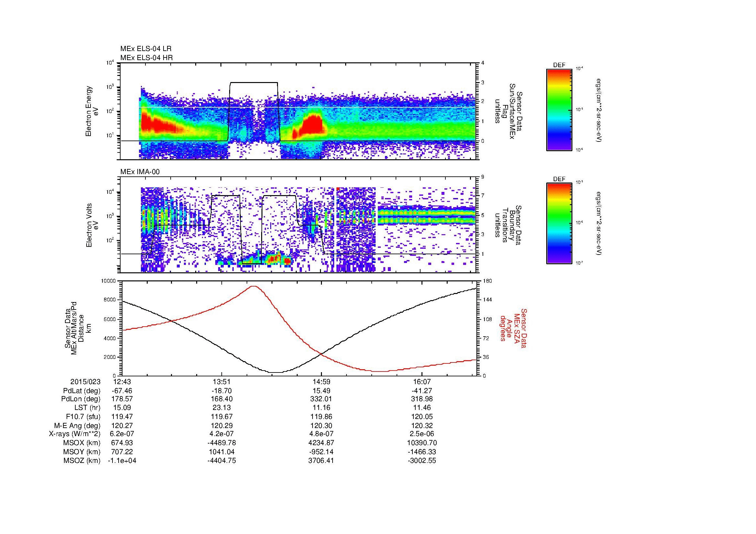756x534 pixels.
Task: Click the 'Sun/Surface/MEx Flag' axis label
Action: 508,111
